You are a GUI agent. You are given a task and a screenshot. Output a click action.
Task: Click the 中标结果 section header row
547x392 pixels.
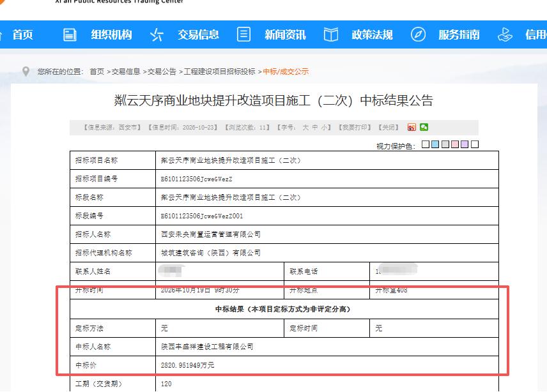[x=284, y=309]
